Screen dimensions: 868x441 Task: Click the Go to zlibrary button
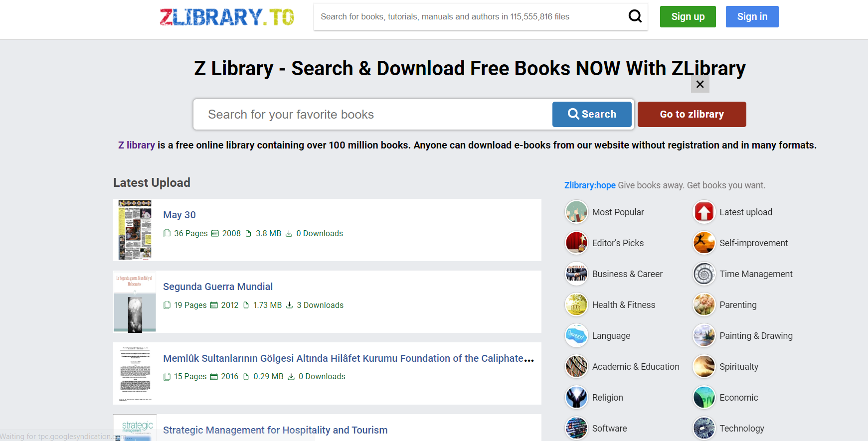[x=692, y=114]
